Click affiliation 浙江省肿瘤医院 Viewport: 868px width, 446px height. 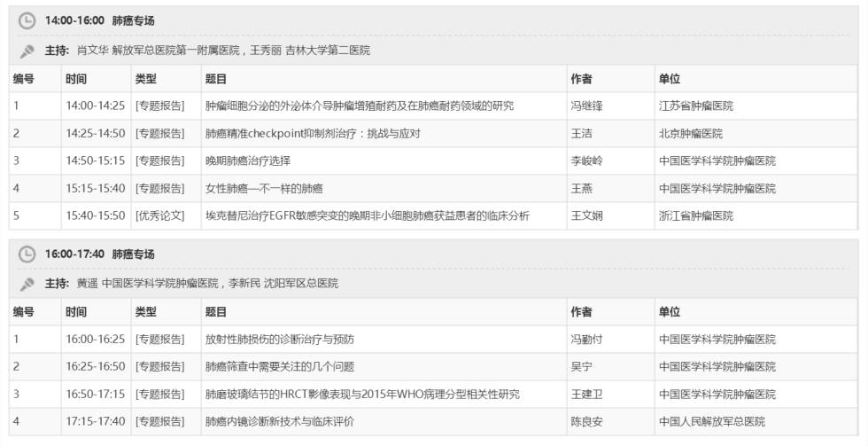(696, 215)
